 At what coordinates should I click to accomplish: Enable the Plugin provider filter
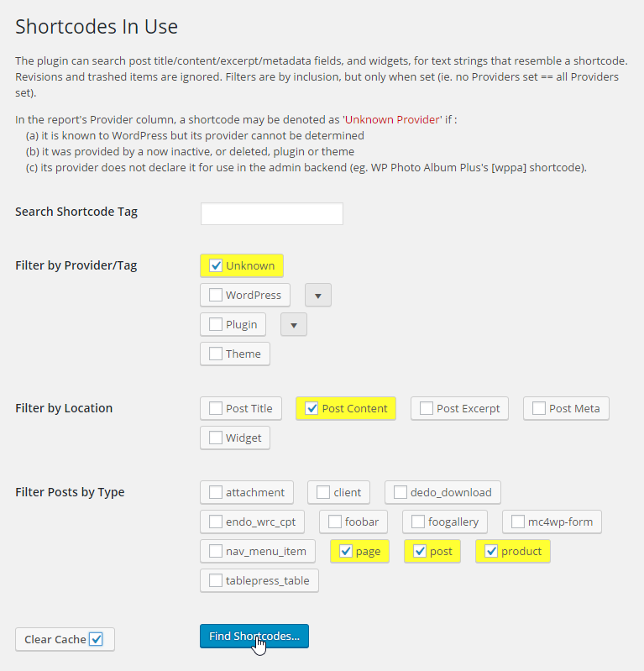point(216,325)
